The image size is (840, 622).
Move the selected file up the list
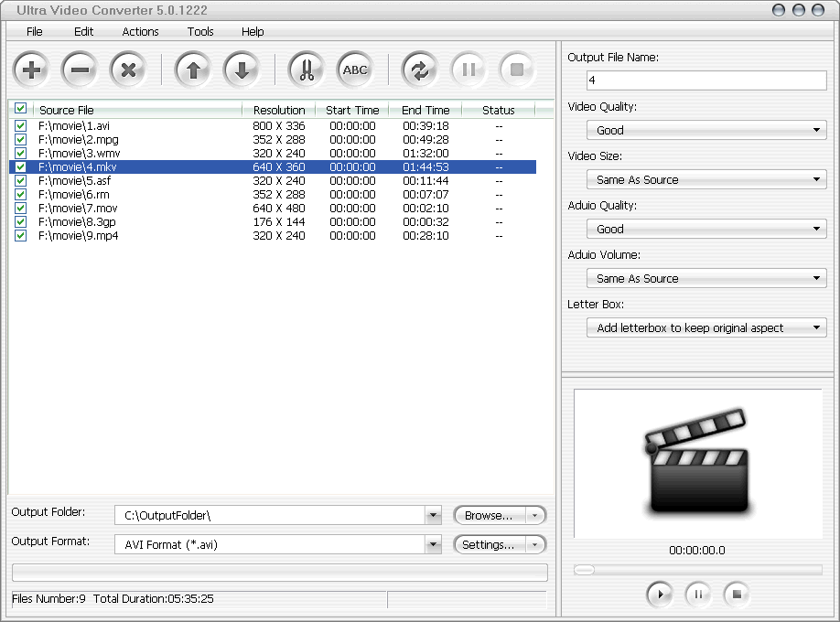point(193,69)
